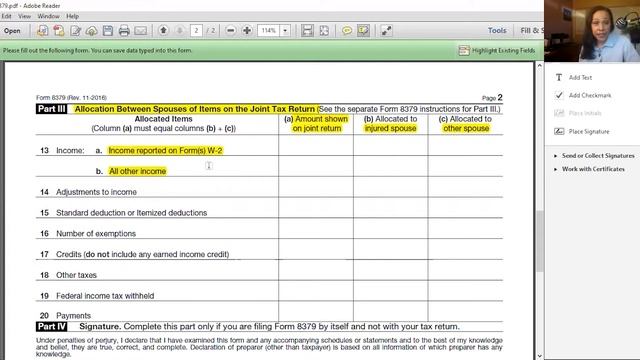
Task: Expand Work with Certificates section
Action: [589, 169]
